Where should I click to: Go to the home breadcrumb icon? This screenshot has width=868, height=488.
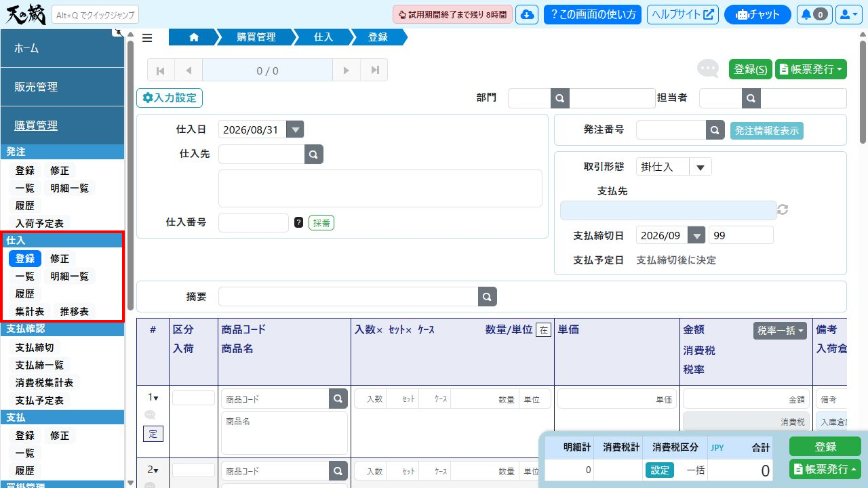point(194,37)
